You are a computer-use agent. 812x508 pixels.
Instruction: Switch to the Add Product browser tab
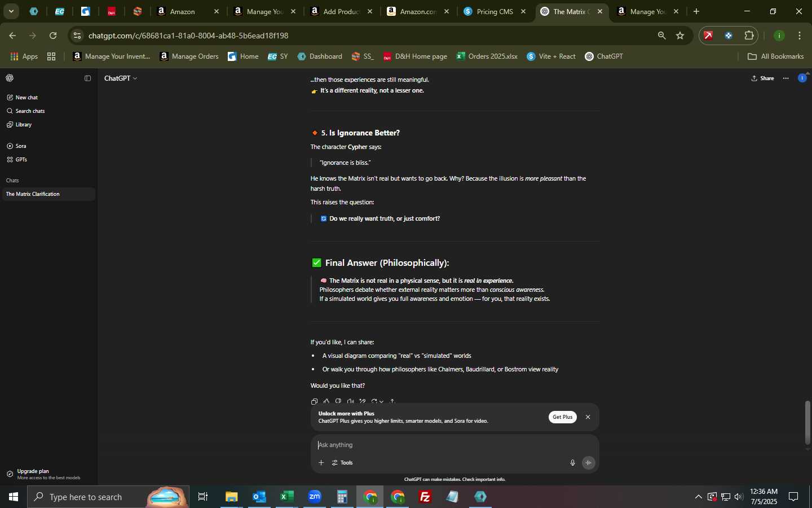[342, 11]
